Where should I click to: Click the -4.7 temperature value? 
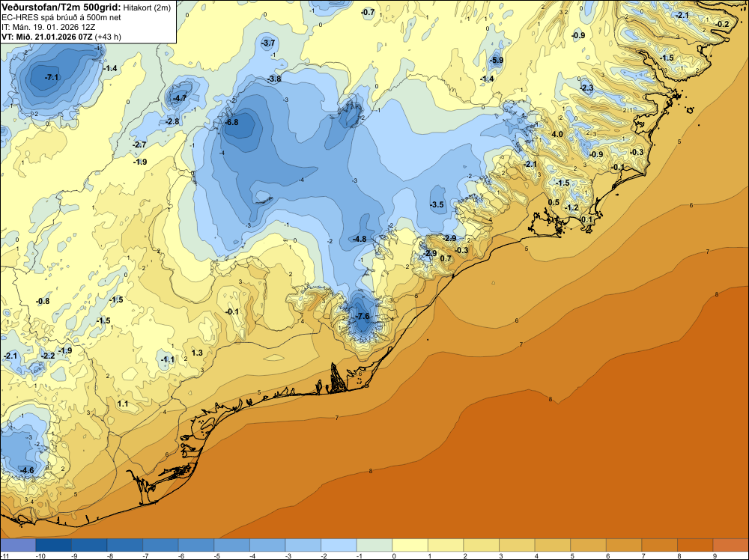click(180, 98)
